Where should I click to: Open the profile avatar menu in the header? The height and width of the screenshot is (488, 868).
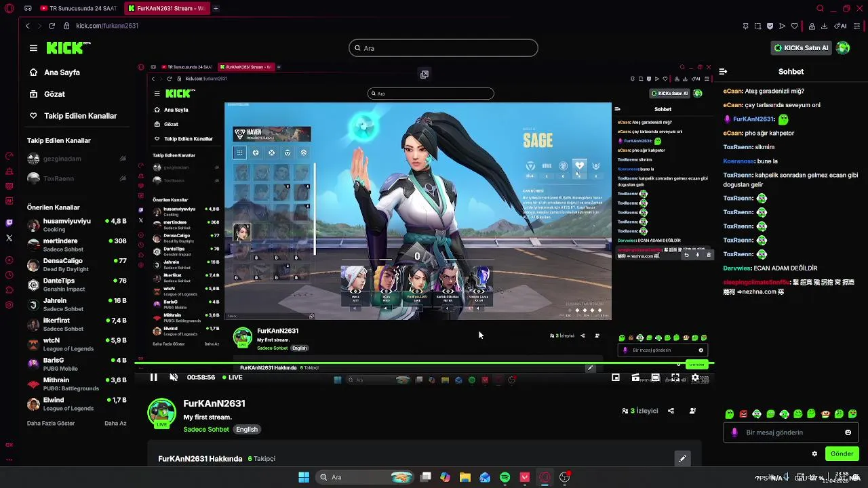(x=843, y=47)
